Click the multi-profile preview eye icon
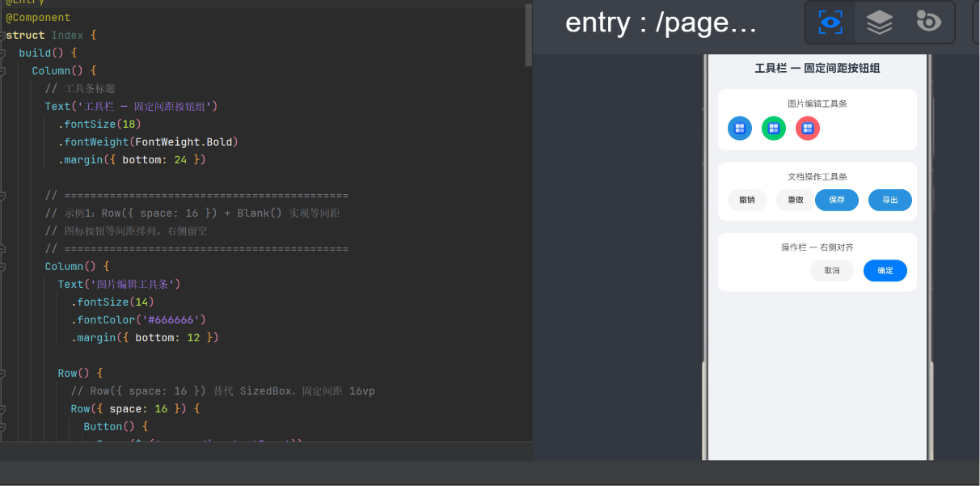980x486 pixels. pos(928,21)
